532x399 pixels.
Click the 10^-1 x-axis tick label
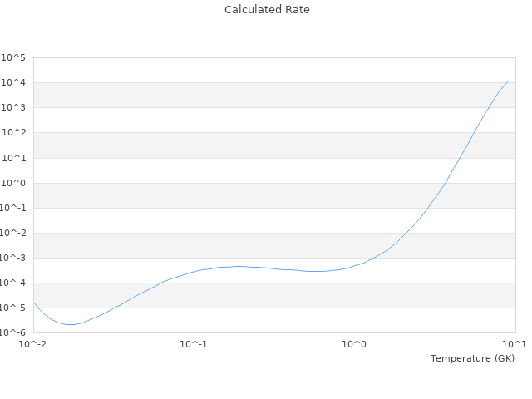pyautogui.click(x=194, y=344)
